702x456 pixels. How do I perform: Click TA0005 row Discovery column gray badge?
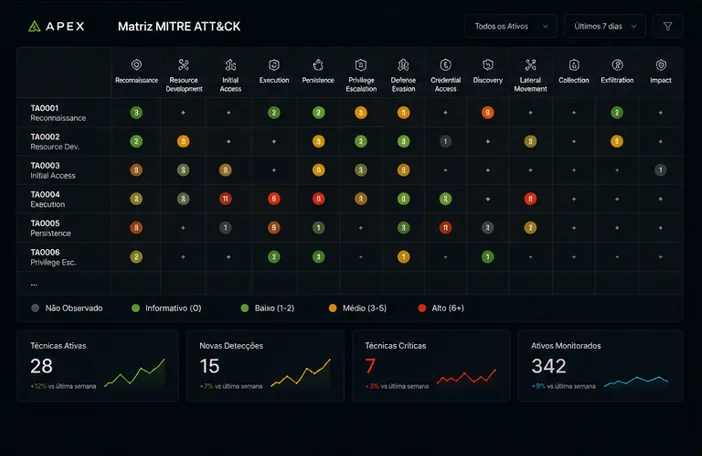click(488, 228)
